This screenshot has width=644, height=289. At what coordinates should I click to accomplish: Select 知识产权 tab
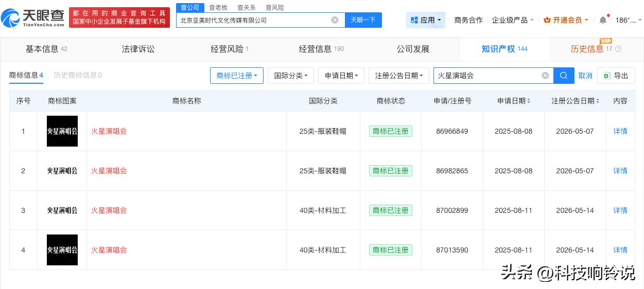(x=504, y=49)
